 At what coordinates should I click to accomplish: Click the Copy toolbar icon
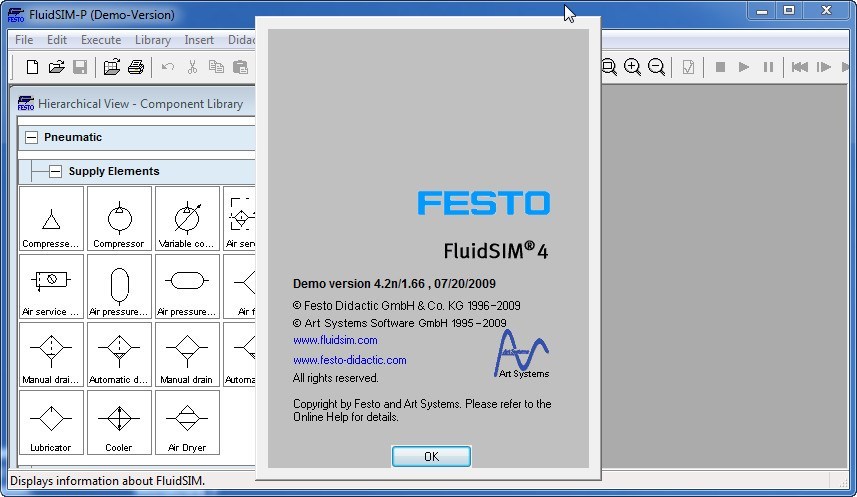pos(216,67)
